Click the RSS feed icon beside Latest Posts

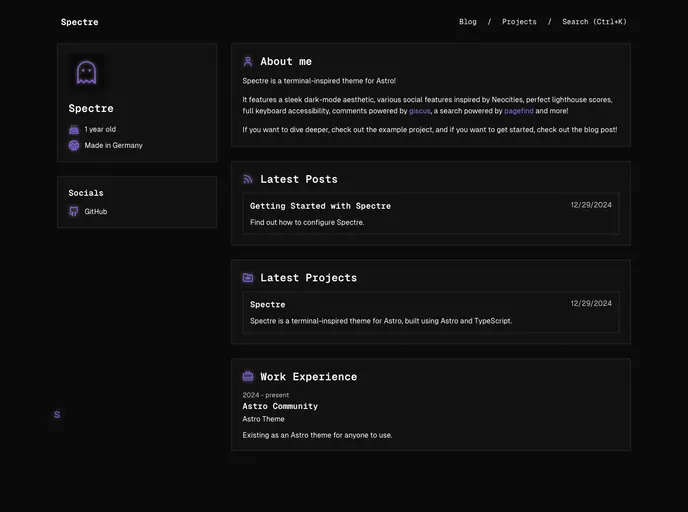(x=248, y=179)
